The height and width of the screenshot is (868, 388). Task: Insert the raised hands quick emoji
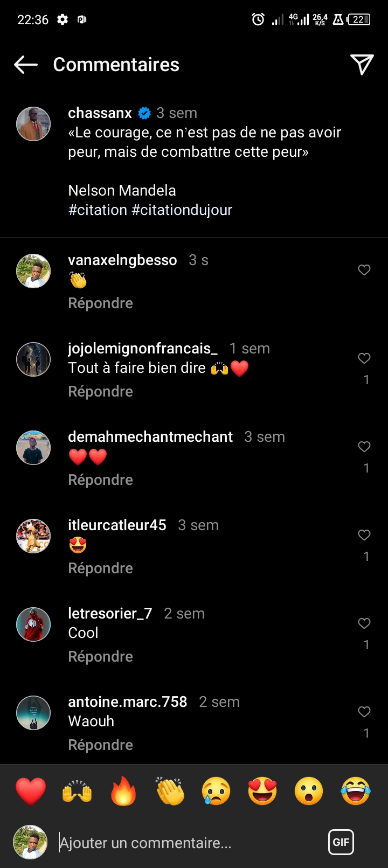click(77, 790)
